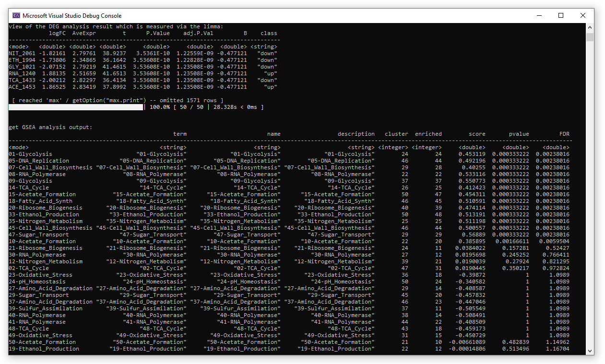Click the 19-Ethanol_Production row name at left
The width and height of the screenshot is (605, 364).
tap(44, 349)
